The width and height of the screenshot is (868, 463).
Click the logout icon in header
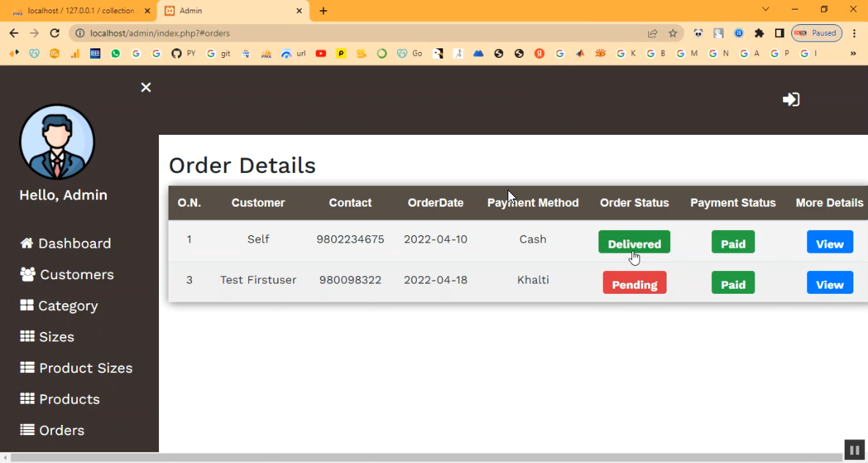pyautogui.click(x=790, y=100)
